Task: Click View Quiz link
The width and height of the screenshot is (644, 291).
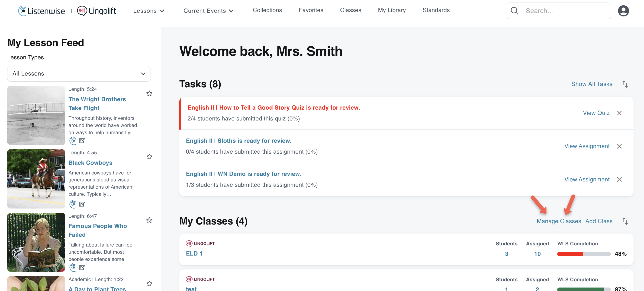Action: coord(596,113)
